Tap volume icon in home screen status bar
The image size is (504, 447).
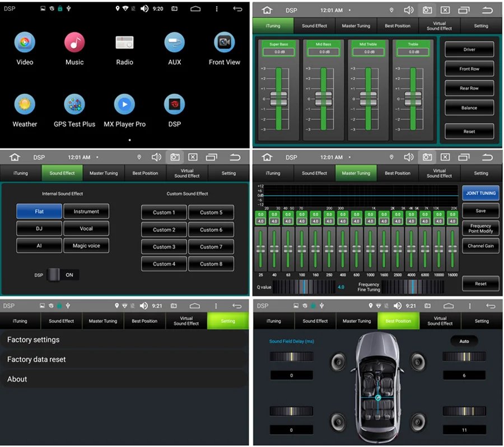144,9
